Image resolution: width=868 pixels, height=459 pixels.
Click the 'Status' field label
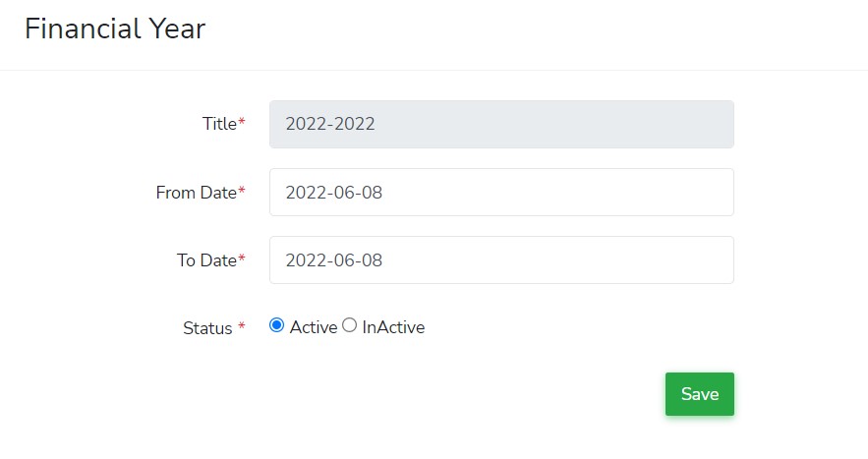(207, 328)
